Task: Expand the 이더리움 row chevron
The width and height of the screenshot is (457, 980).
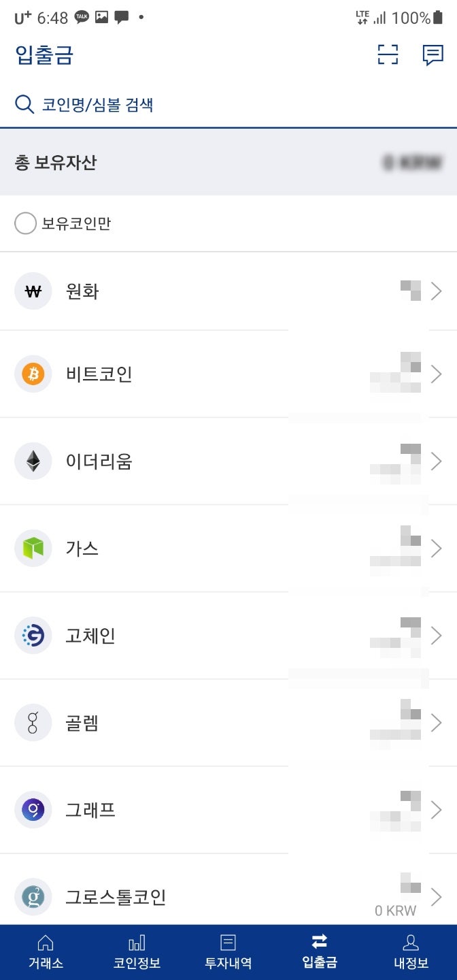Action: tap(437, 461)
